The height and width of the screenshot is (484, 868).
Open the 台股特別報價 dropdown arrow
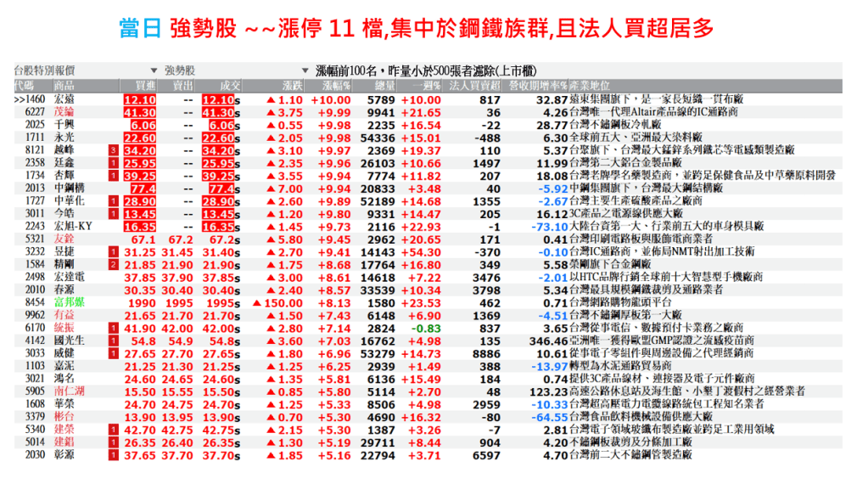pyautogui.click(x=154, y=70)
